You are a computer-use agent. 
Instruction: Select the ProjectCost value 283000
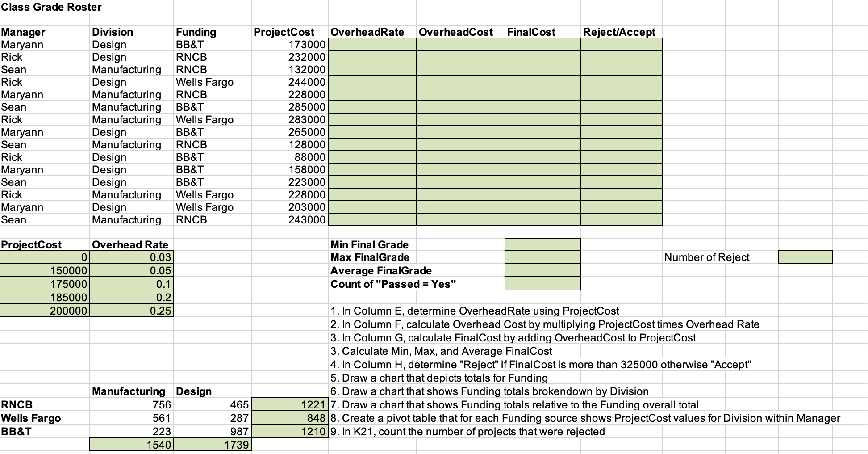(290, 120)
